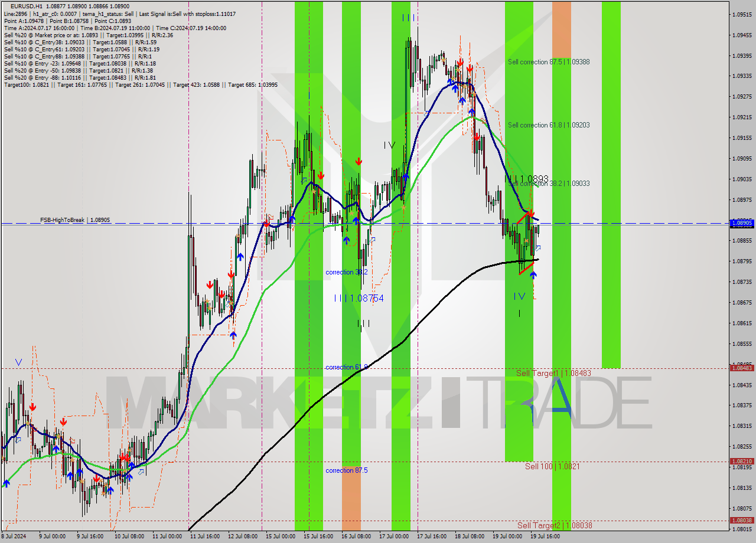
Task: Click the red 1.08038 price tag on axis
Action: coord(742,521)
